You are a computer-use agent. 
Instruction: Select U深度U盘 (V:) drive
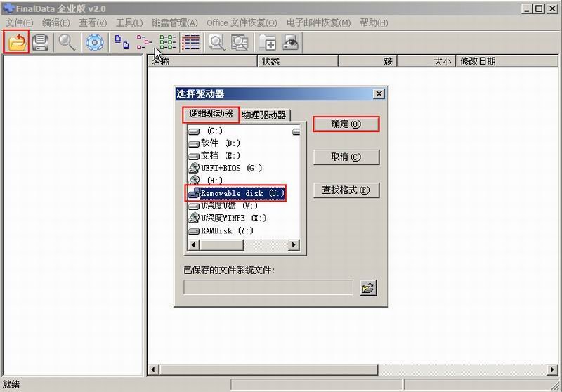point(223,206)
